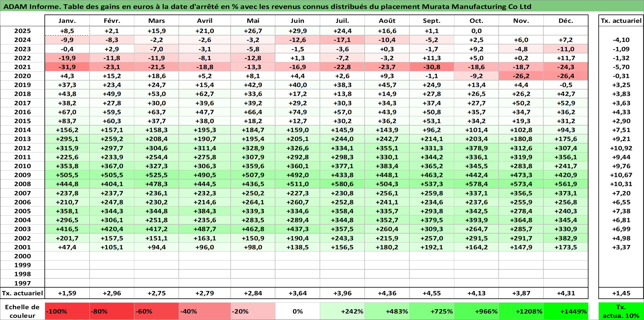The image size is (644, 320).
Task: Click the Tx. actua. 10% green cell
Action: tap(621, 311)
